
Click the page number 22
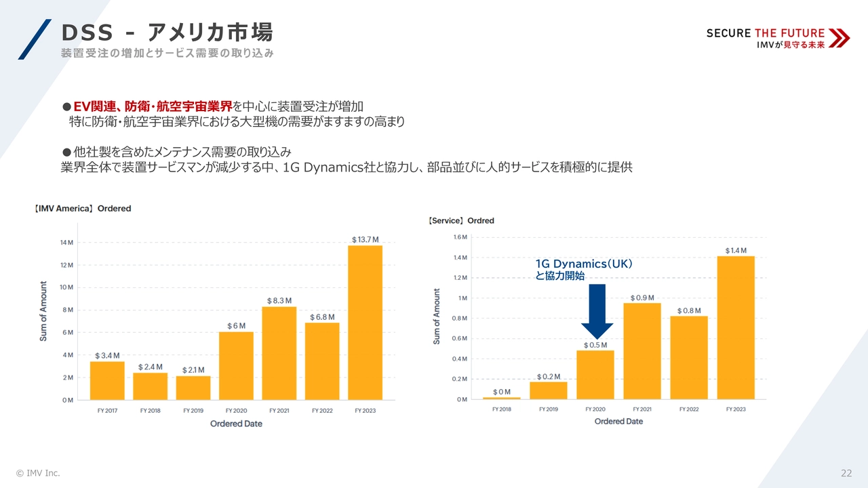(846, 473)
